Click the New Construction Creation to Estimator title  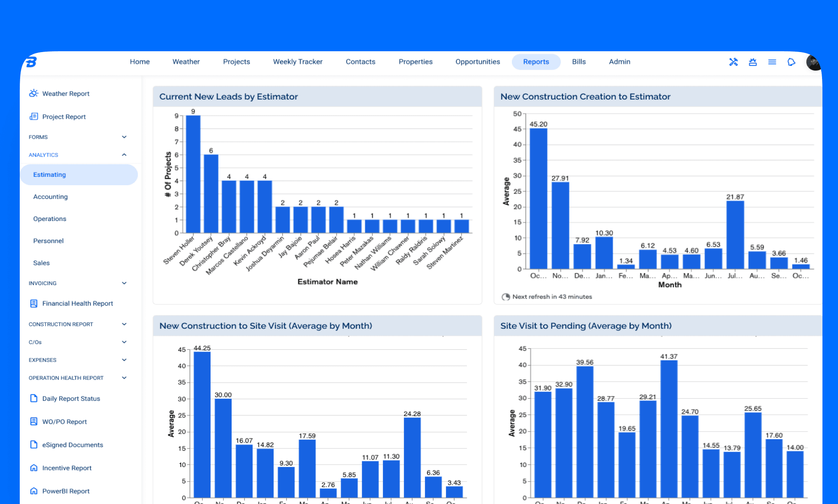click(585, 97)
